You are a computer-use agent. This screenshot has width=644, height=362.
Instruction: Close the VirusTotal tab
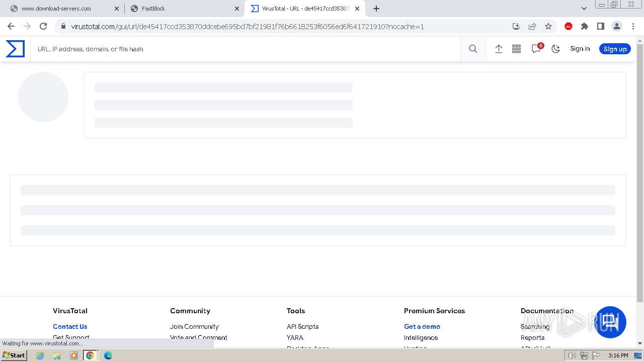click(357, 9)
